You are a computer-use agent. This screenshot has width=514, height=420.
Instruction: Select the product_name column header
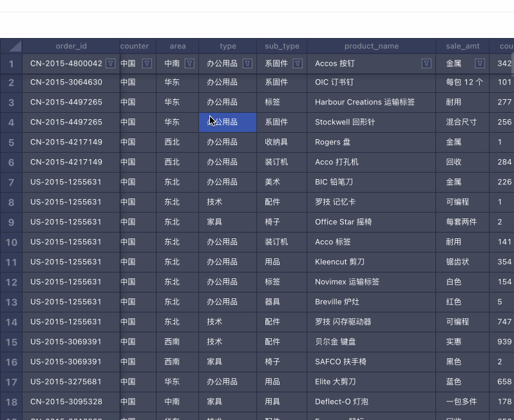372,46
